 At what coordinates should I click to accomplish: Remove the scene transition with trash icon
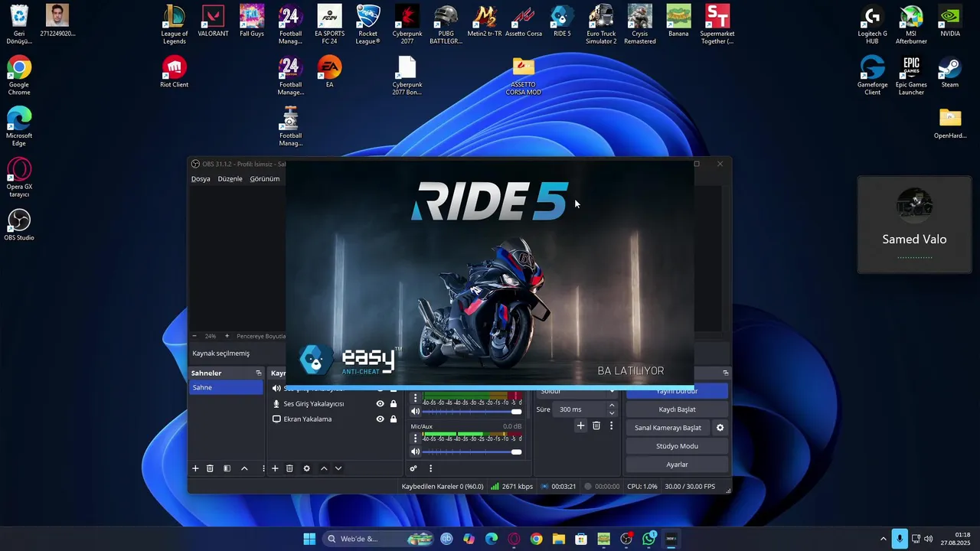[x=596, y=425]
